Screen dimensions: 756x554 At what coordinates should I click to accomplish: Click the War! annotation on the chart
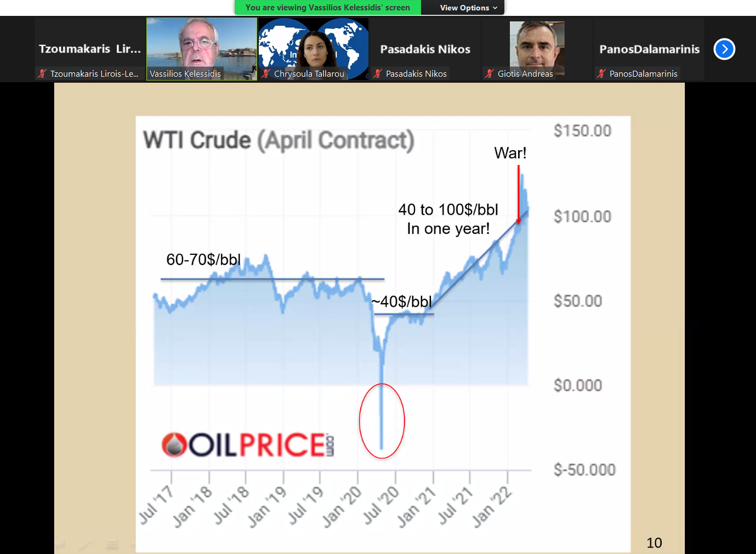coord(510,153)
